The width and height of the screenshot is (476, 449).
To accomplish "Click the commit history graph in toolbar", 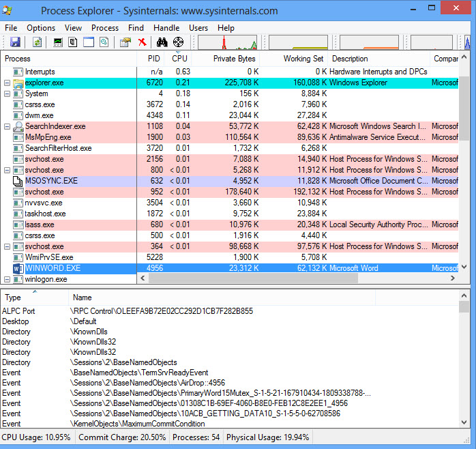I will 298,42.
